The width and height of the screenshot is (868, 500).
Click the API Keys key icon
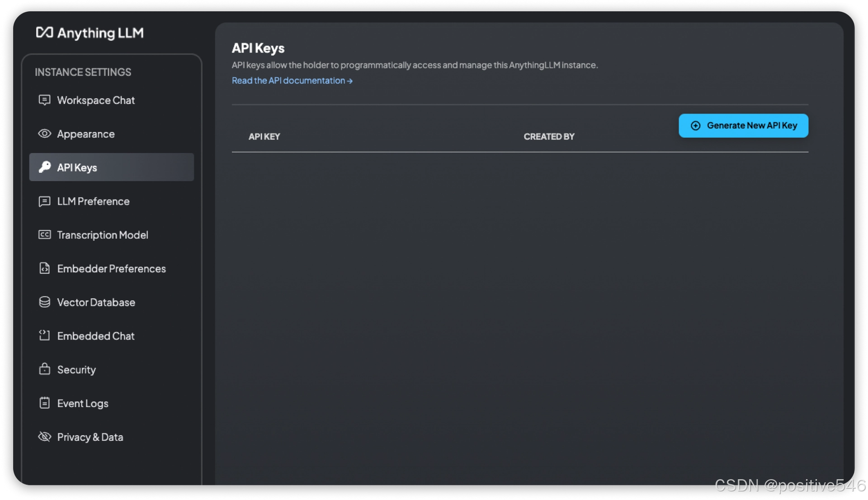click(44, 167)
